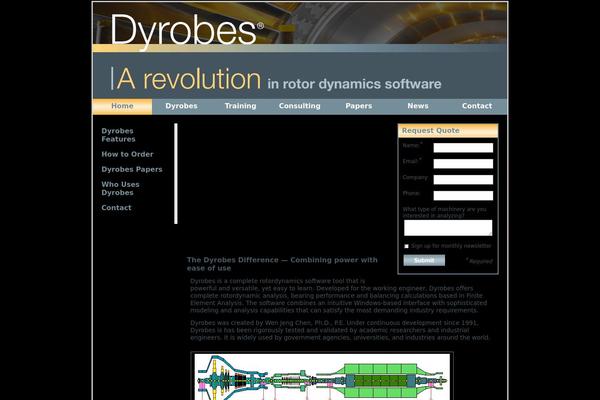The image size is (600, 400).
Task: Open the Dyrobes navigation tab
Action: (x=181, y=106)
